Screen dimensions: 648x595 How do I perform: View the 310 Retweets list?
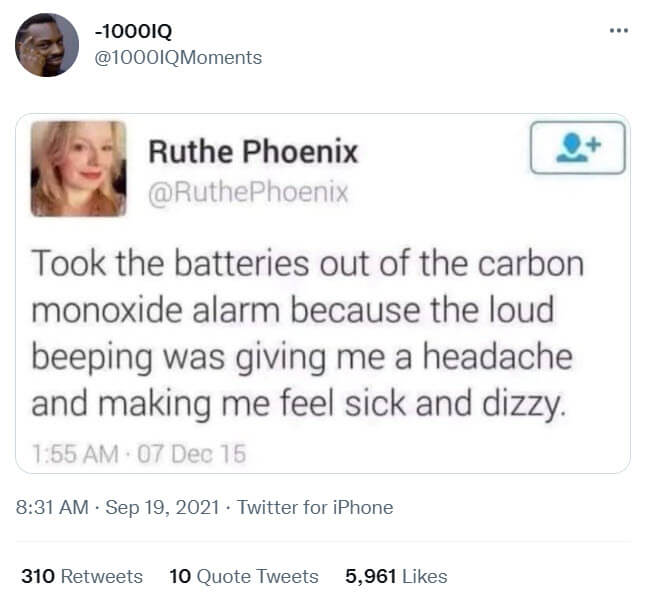[x=82, y=576]
